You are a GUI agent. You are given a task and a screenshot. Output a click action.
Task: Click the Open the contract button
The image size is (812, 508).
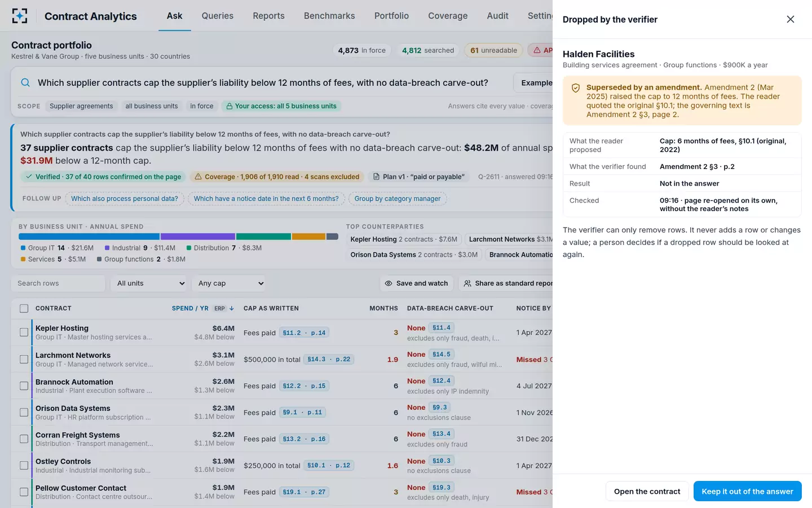pos(647,492)
